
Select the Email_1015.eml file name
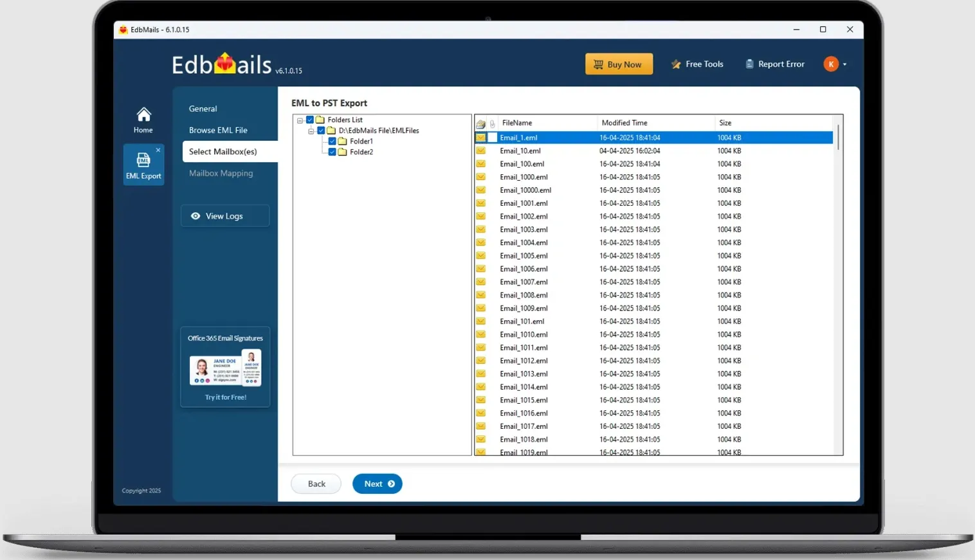point(524,400)
